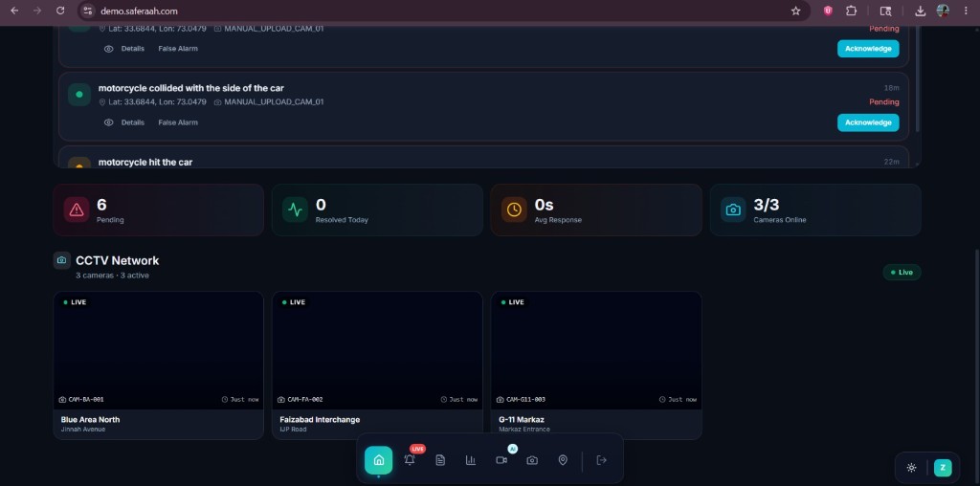The height and width of the screenshot is (486, 980).
Task: Acknowledge the motorcycle collided side alert
Action: coord(868,122)
